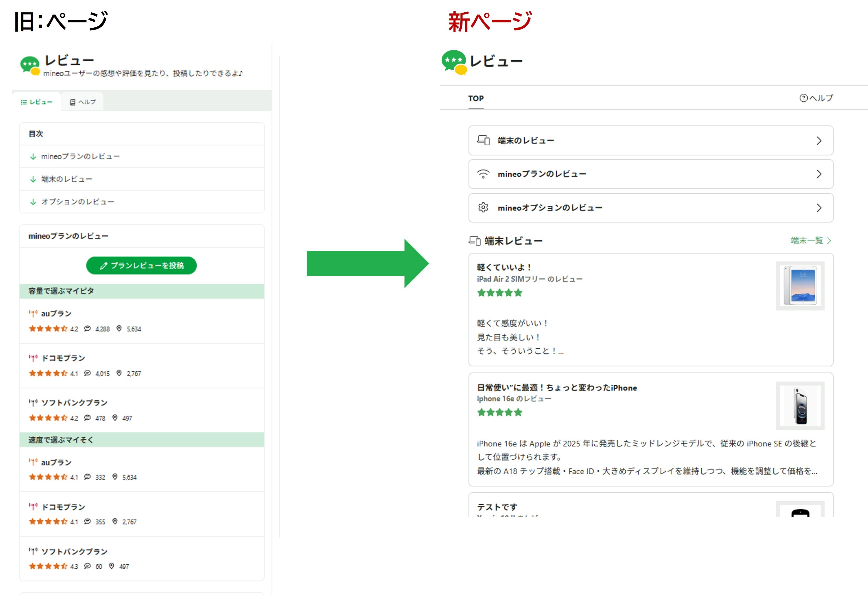
Task: Jump to 端末のレビュー in the 目次
Action: click(66, 179)
